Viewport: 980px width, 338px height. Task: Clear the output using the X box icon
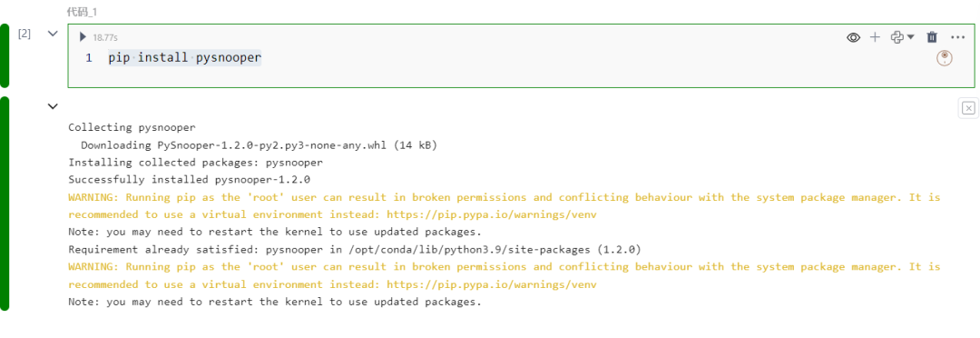[968, 108]
